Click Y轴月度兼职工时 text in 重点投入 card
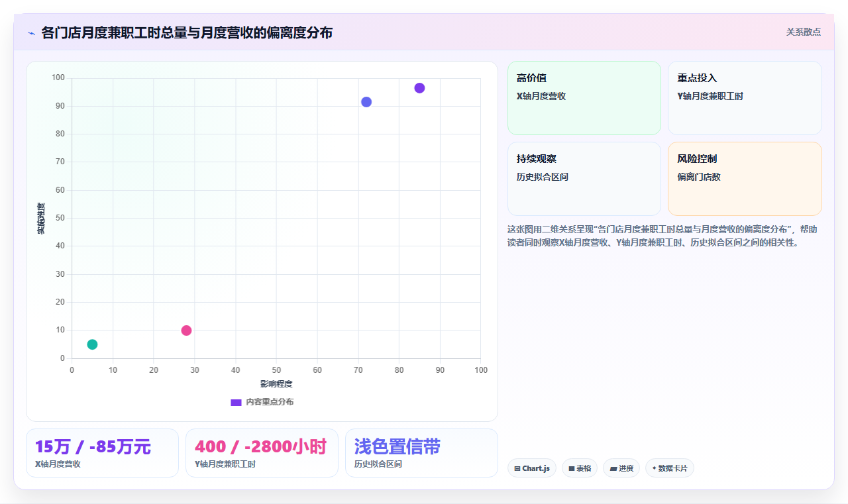Viewport: 848px width, 504px height. pyautogui.click(x=710, y=96)
